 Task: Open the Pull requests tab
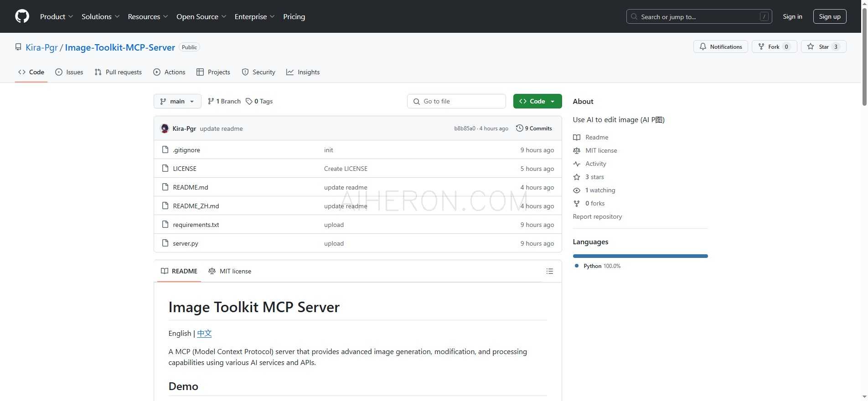click(118, 72)
